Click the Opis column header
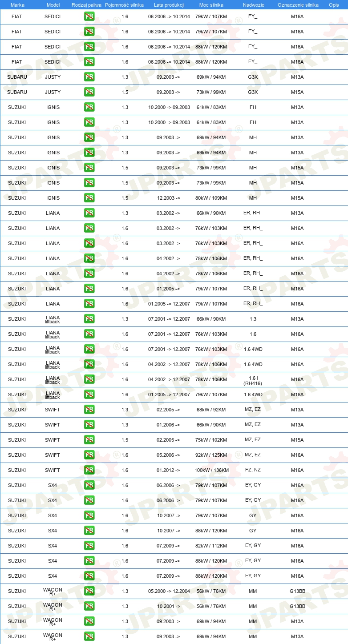 pos(333,5)
